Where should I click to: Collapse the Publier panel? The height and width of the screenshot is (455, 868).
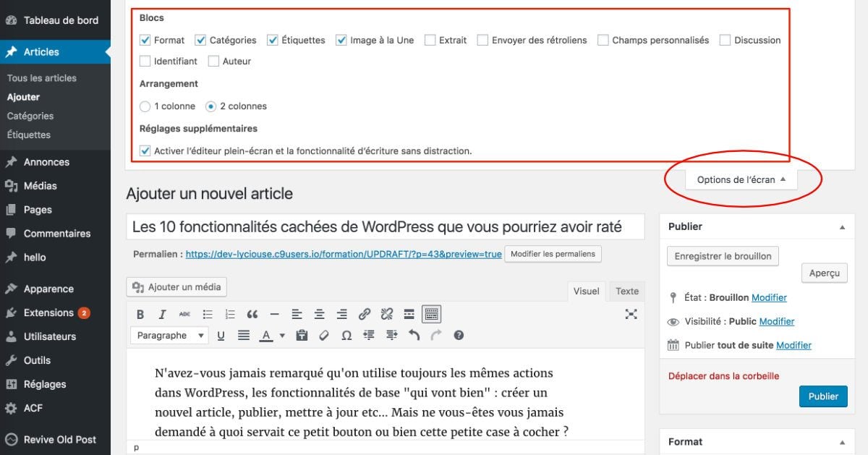point(841,226)
